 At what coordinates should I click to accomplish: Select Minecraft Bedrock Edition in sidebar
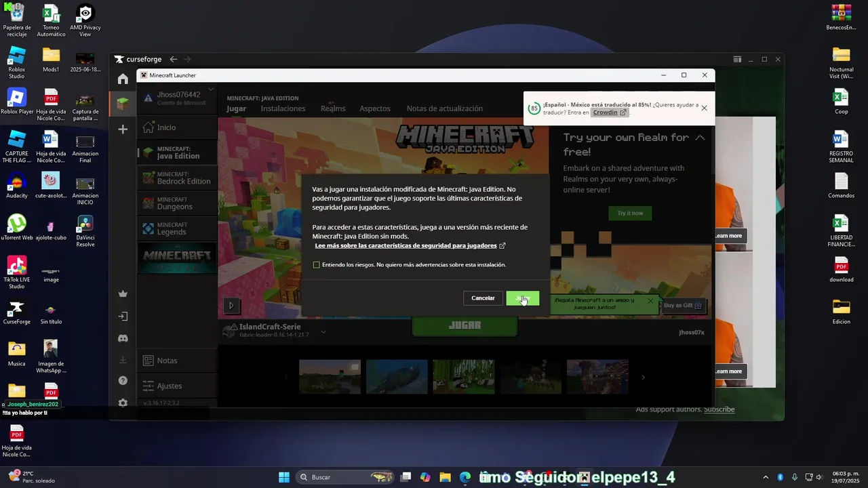pyautogui.click(x=177, y=178)
